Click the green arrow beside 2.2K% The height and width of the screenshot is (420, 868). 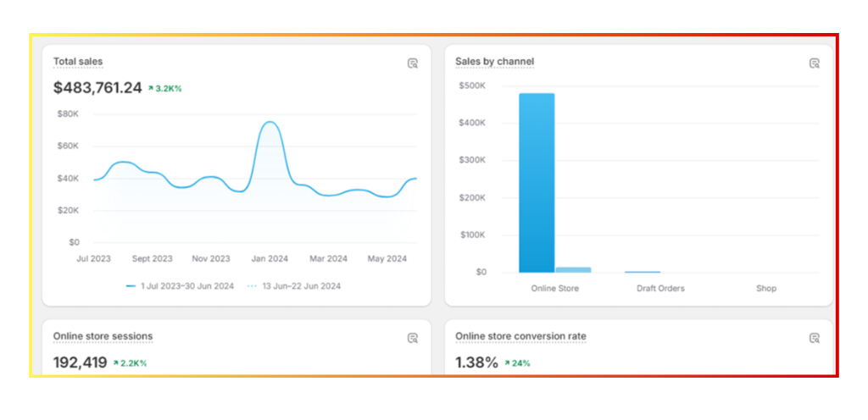tap(115, 363)
